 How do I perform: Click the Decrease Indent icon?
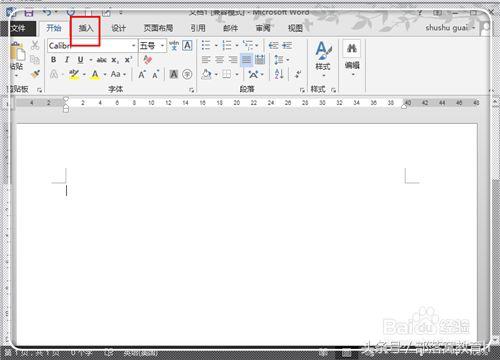pos(273,45)
